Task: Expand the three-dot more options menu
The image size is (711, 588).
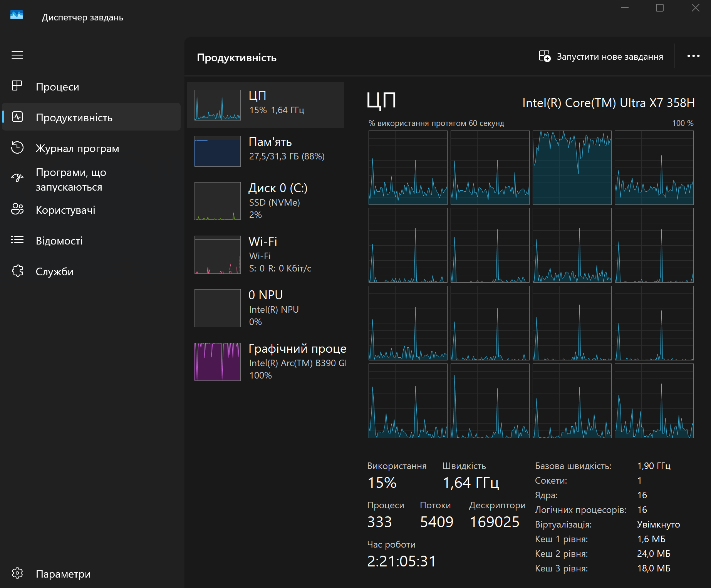Action: pyautogui.click(x=693, y=56)
